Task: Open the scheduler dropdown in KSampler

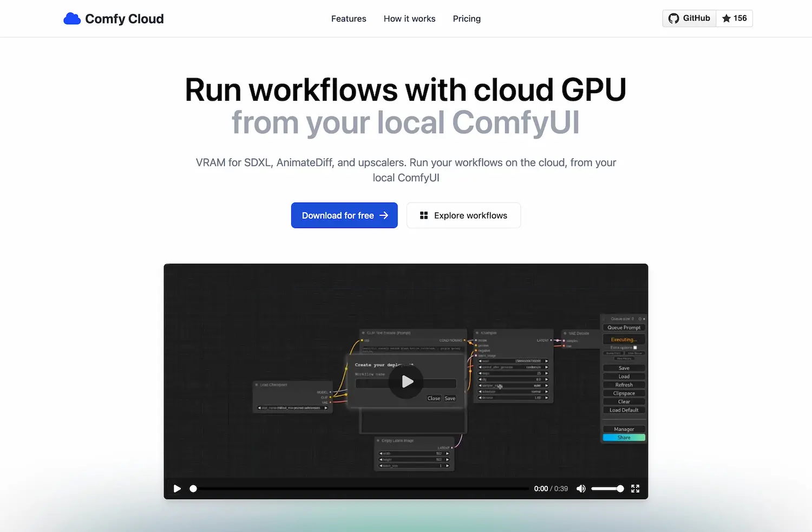Action: tap(513, 392)
